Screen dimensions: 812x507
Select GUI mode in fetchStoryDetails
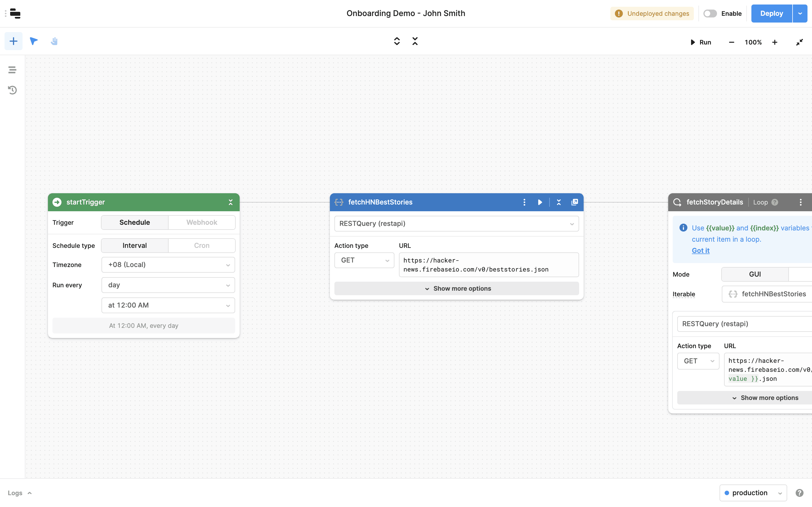pyautogui.click(x=754, y=274)
